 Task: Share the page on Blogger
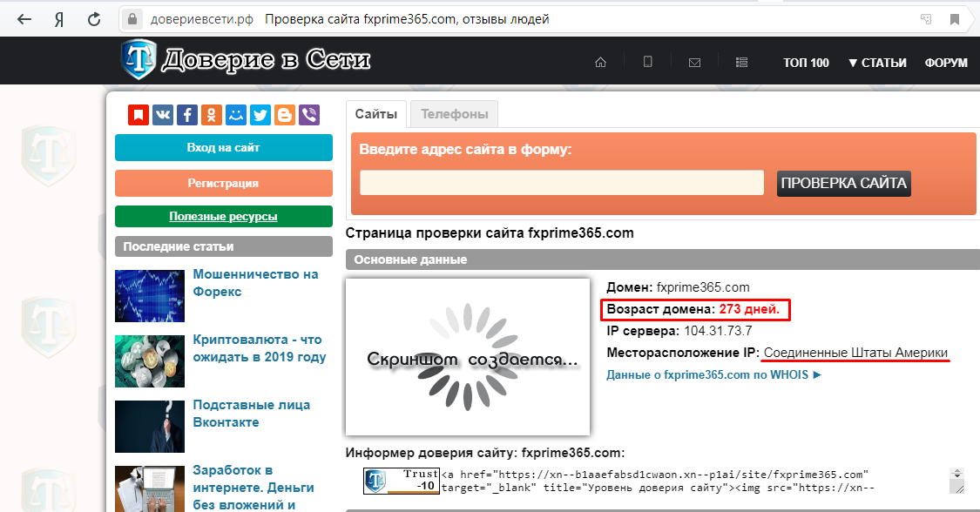[x=284, y=115]
